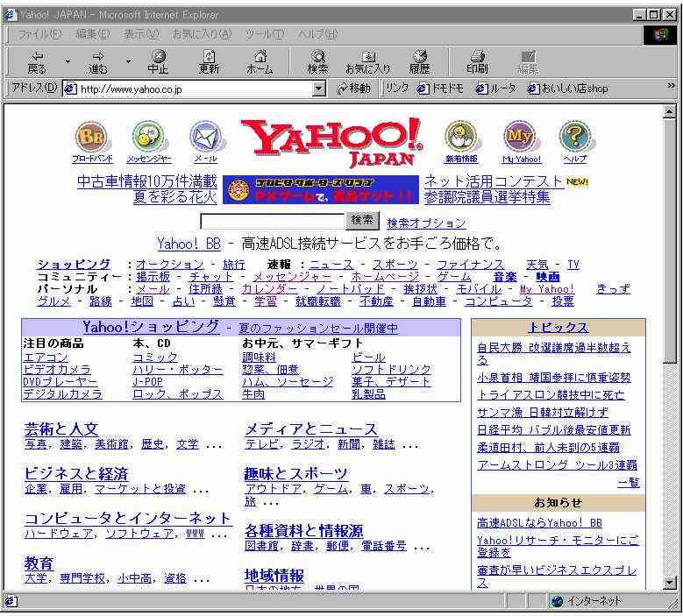The width and height of the screenshot is (683, 616).
Task: Open the メディアとニュース category
Action: pos(311,429)
